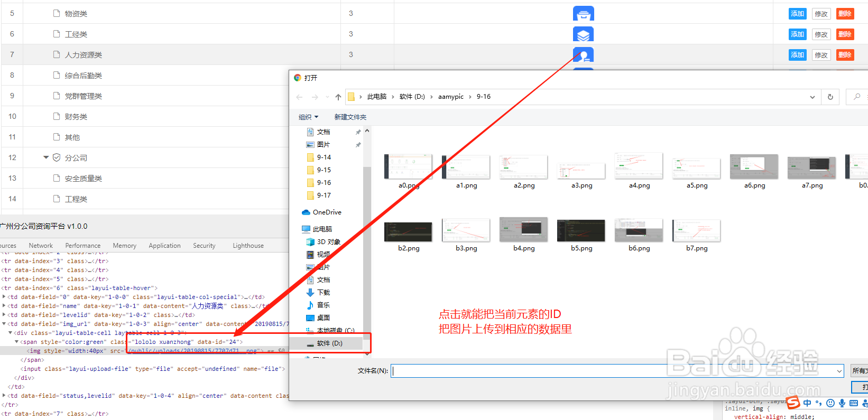Click the forward arrow in file dialog
This screenshot has height=420, width=868.
tap(315, 97)
